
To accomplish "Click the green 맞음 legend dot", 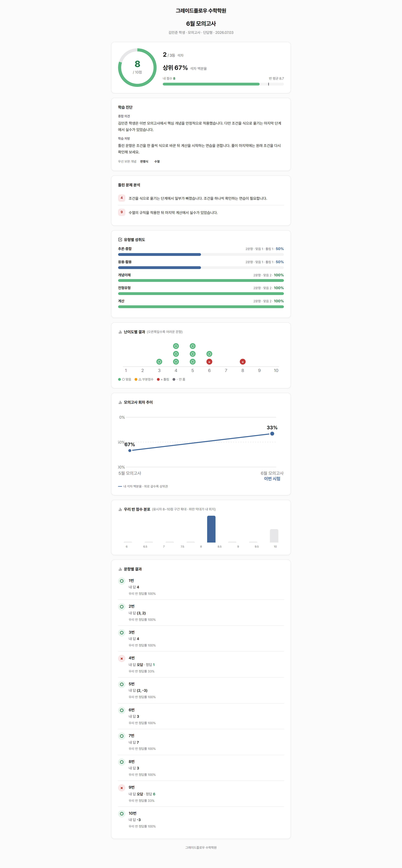I will click(119, 379).
